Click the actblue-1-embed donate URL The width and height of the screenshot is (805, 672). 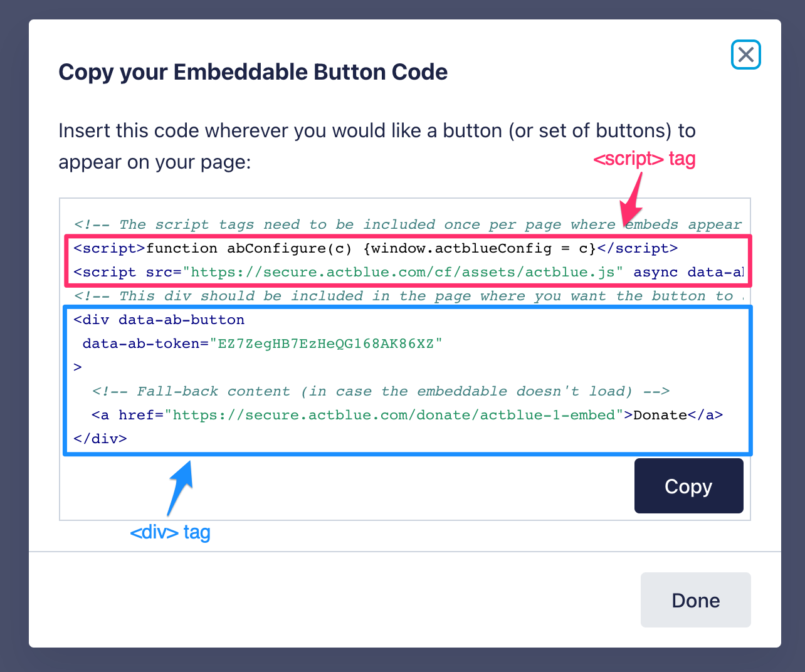394,415
